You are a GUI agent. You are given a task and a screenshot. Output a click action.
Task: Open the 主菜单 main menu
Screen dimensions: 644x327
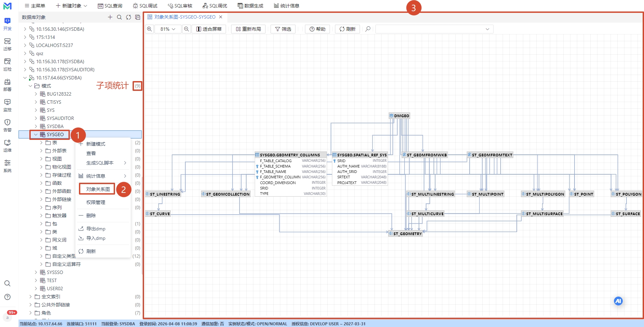click(35, 6)
